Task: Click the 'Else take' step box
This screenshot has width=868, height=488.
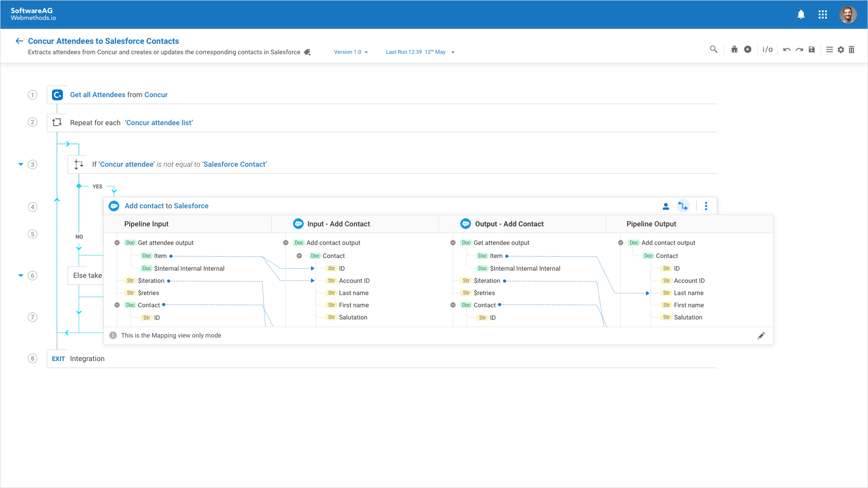Action: click(x=86, y=276)
